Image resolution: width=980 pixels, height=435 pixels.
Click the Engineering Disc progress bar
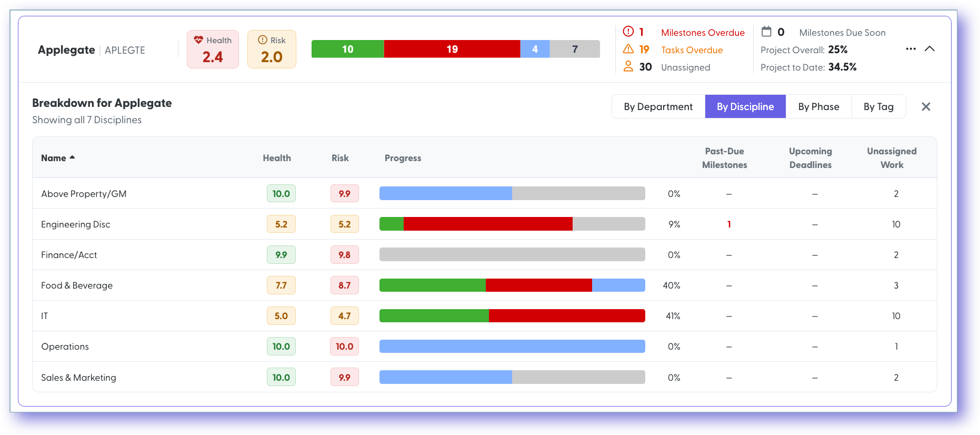pyautogui.click(x=512, y=224)
